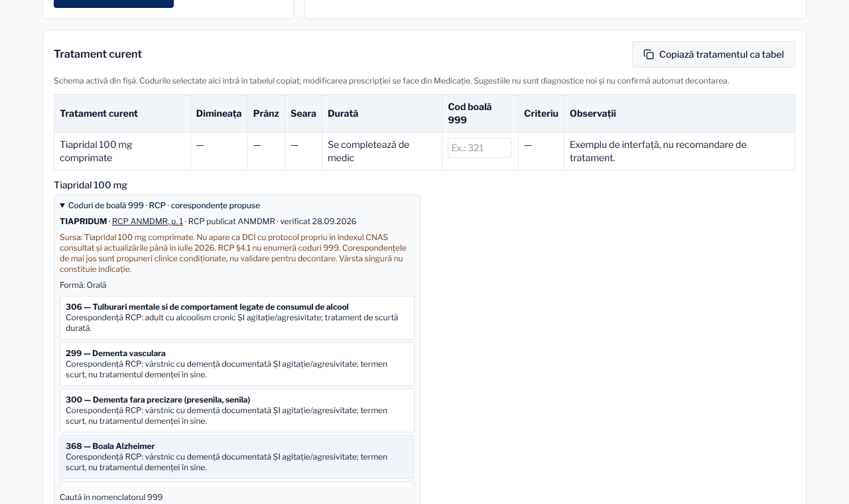Click the Tratament curent column header
Viewport: 849px width, 504px height.
tap(99, 113)
